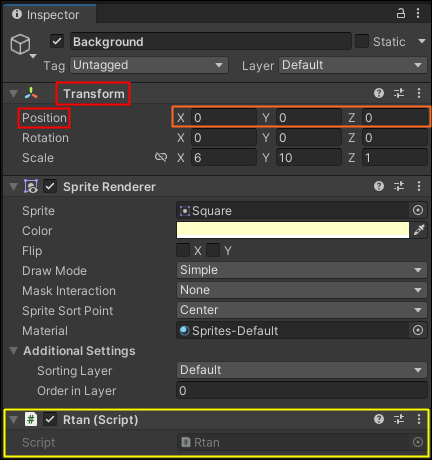Open Rtan Script options menu

click(419, 419)
